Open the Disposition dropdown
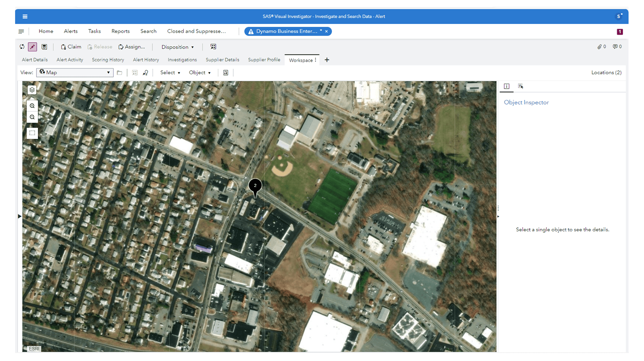 [x=177, y=47]
